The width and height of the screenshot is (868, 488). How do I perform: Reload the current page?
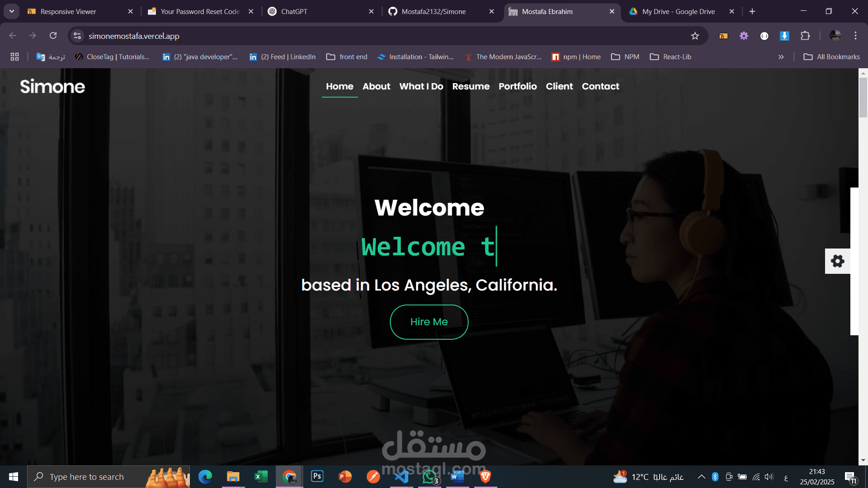[x=53, y=36]
